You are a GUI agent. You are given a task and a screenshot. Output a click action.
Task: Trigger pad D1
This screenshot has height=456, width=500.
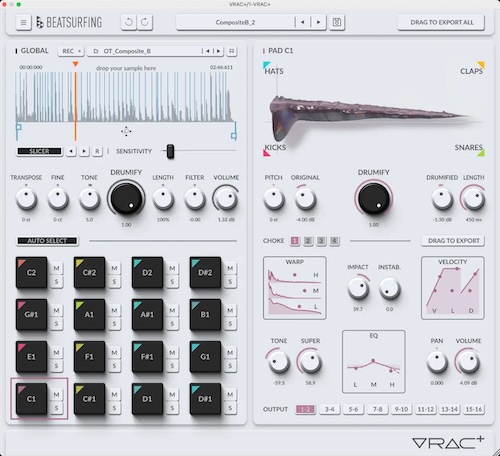point(147,399)
